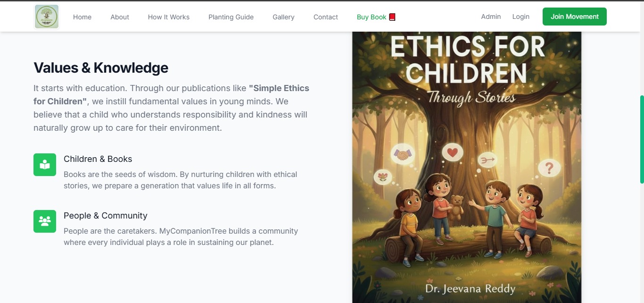Visit the Contact page
This screenshot has width=644, height=303.
click(326, 17)
